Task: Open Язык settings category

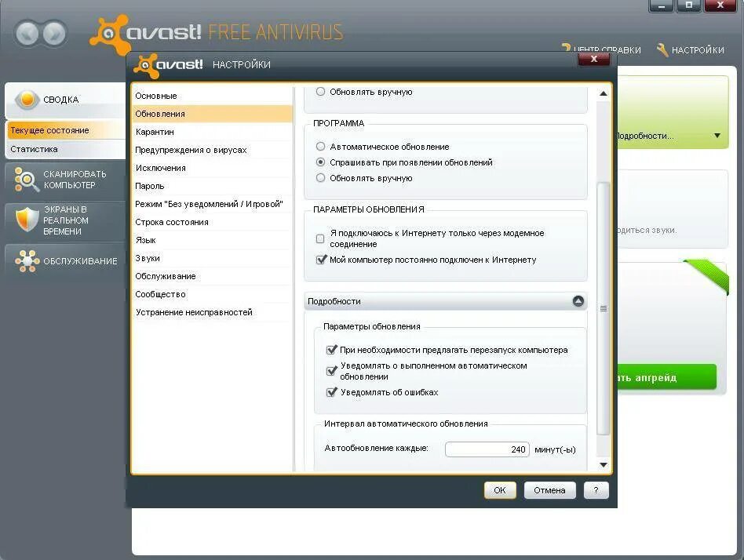Action: pyautogui.click(x=212, y=240)
